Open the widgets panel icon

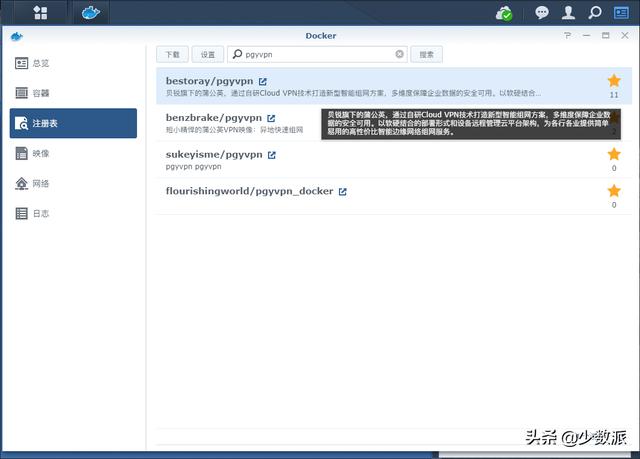point(621,13)
